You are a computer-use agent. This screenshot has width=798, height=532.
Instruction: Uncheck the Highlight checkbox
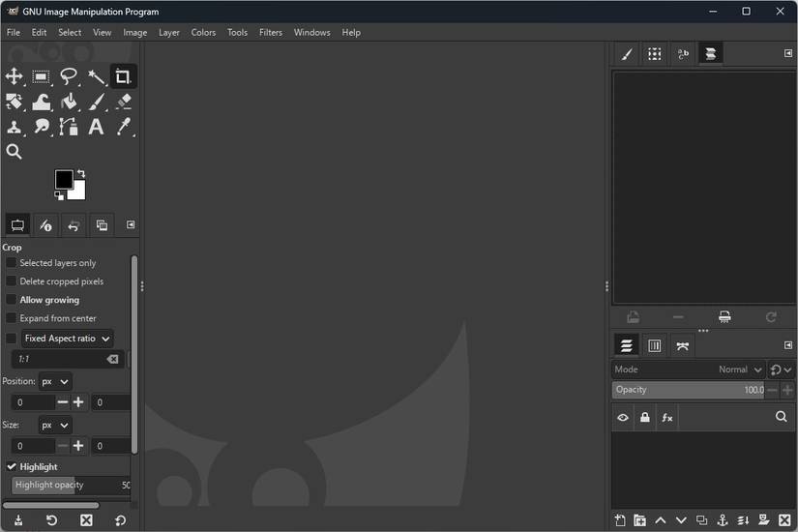pyautogui.click(x=12, y=466)
